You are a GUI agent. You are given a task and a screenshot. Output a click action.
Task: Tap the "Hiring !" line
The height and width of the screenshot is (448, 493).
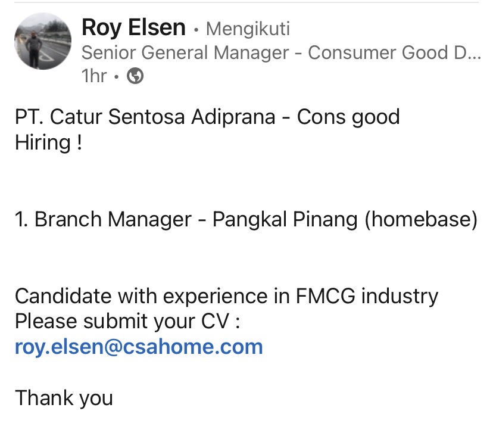pyautogui.click(x=48, y=142)
